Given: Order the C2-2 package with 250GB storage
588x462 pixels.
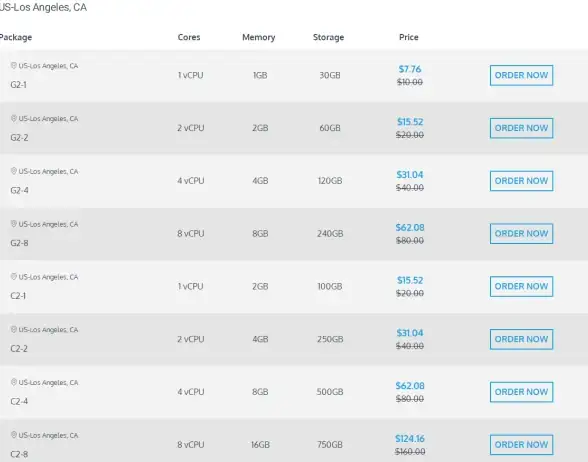Looking at the screenshot, I should pyautogui.click(x=521, y=339).
